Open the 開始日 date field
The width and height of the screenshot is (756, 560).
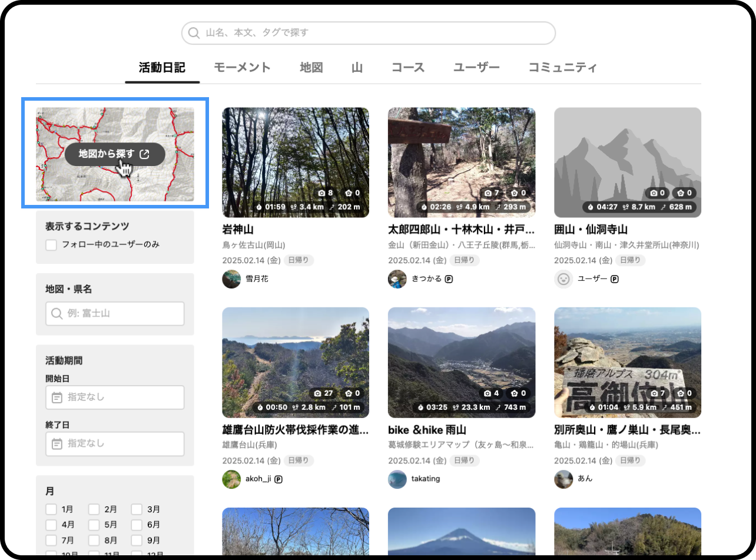115,397
